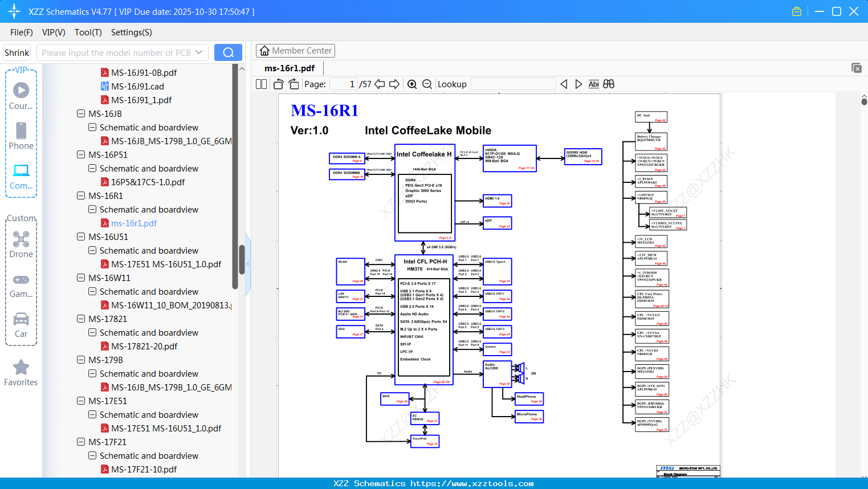Collapse the MS-16U51 tree node
Image resolution: width=868 pixels, height=489 pixels.
click(81, 237)
